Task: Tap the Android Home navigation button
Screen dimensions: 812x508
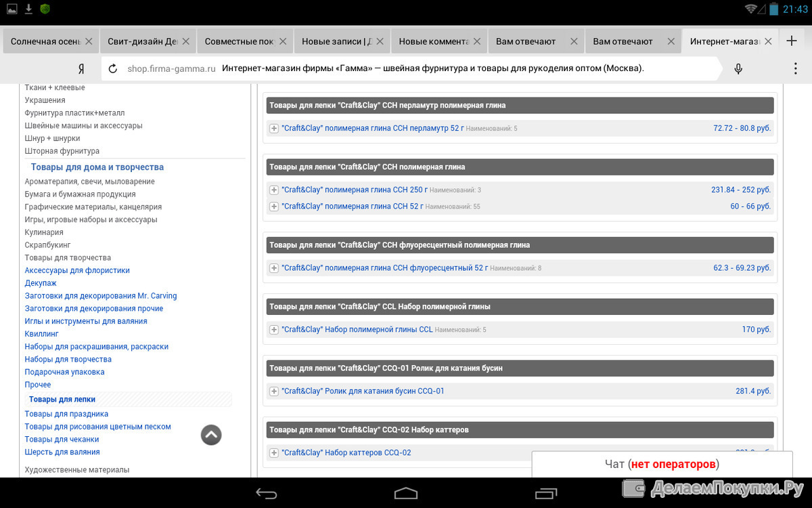Action: (406, 493)
